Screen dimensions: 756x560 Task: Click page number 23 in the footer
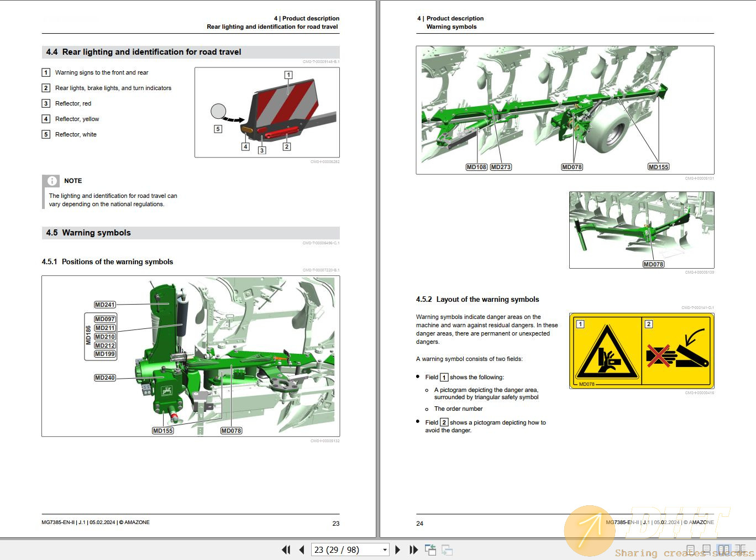tap(336, 524)
